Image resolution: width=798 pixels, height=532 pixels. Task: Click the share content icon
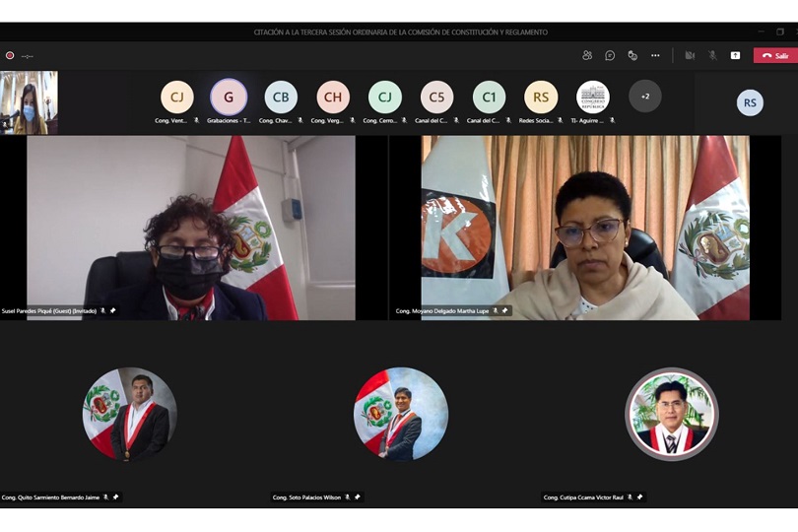click(x=735, y=55)
